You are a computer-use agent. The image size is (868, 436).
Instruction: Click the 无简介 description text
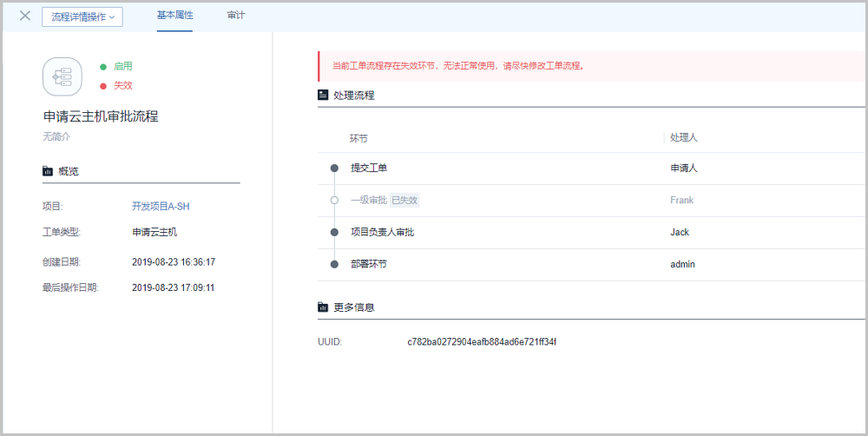[56, 136]
